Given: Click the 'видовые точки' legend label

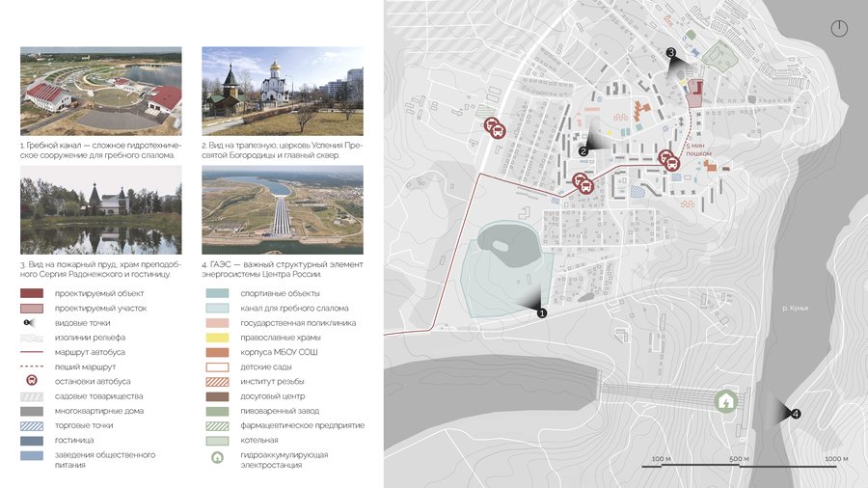Looking at the screenshot, I should click(83, 322).
